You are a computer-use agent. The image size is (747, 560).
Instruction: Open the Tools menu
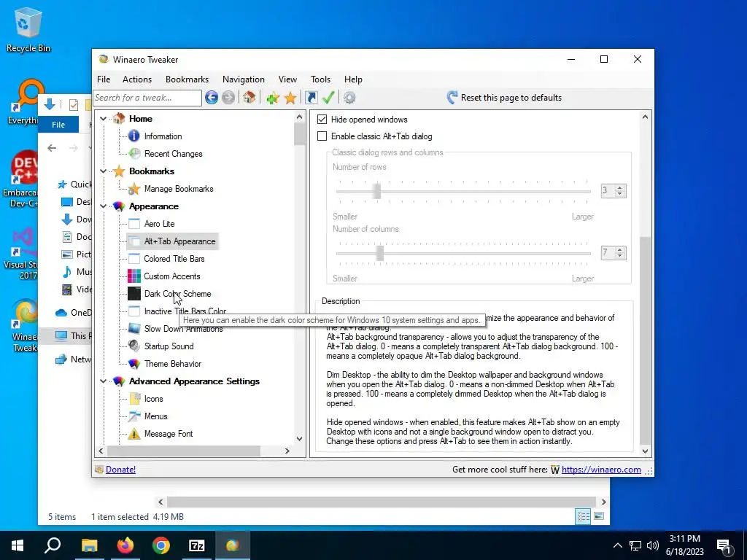pos(321,79)
